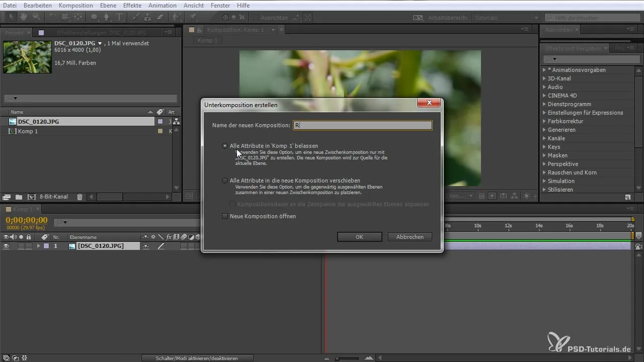The image size is (644, 362).
Task: Click the Project panel horizontal scrollbar
Action: [x=109, y=197]
